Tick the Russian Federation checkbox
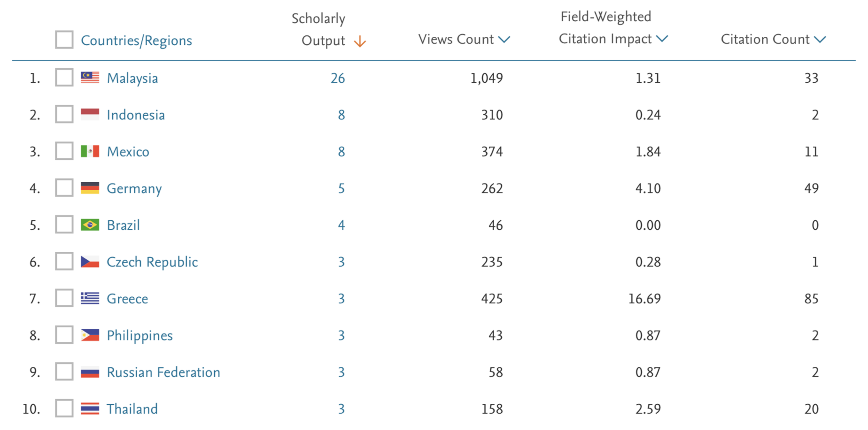The image size is (868, 430). click(x=64, y=372)
